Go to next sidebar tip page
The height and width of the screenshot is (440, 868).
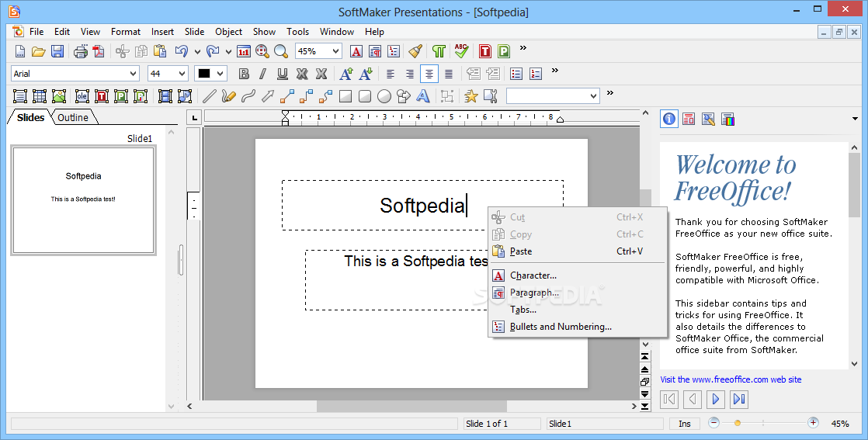point(716,399)
